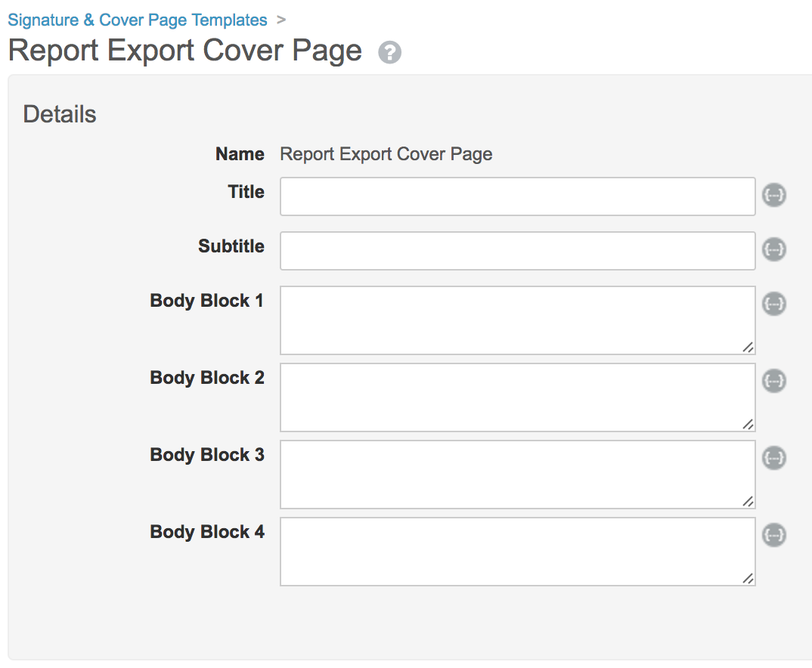This screenshot has width=812, height=668.
Task: Click the help question mark icon
Action: point(389,53)
